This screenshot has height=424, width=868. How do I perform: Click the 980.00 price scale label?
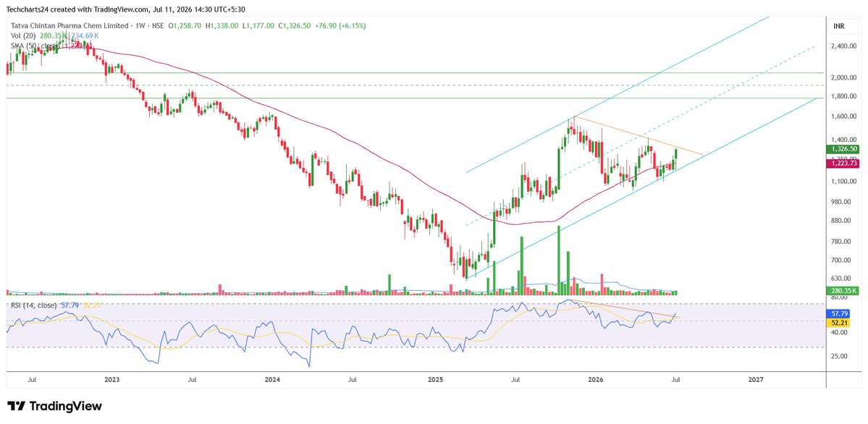pos(842,202)
